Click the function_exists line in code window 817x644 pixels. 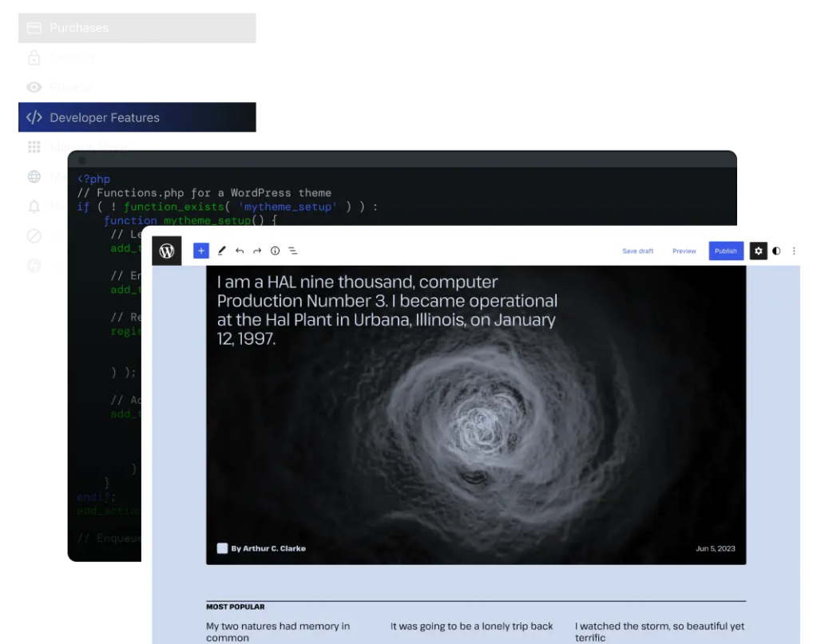(x=227, y=207)
